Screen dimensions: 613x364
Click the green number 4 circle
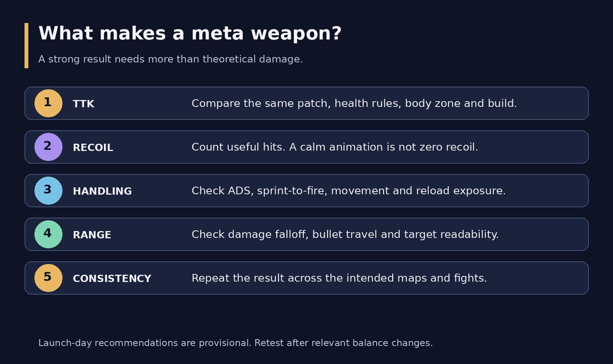(x=48, y=234)
